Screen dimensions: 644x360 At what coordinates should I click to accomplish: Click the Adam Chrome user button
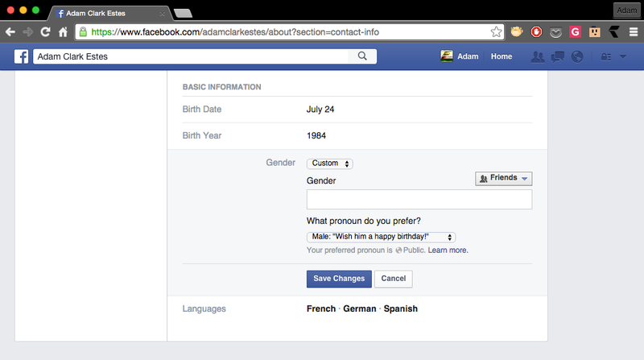point(627,10)
